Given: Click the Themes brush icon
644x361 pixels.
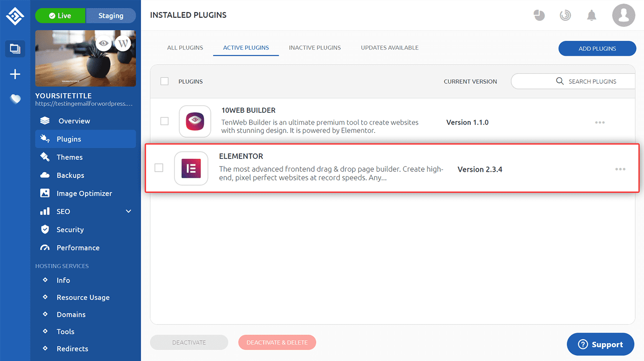Looking at the screenshot, I should tap(45, 157).
